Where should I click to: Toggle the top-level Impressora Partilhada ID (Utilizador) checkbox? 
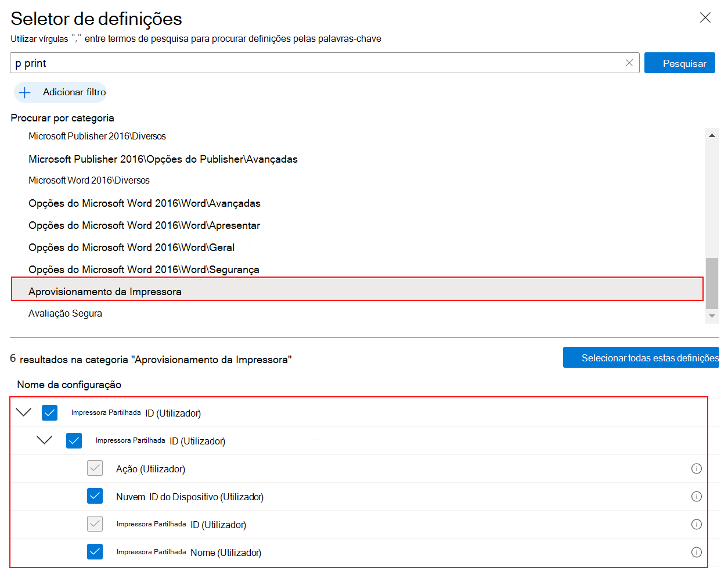coord(50,413)
